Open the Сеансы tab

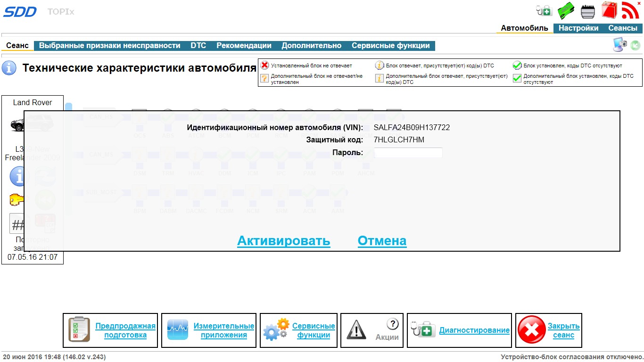[x=622, y=28]
